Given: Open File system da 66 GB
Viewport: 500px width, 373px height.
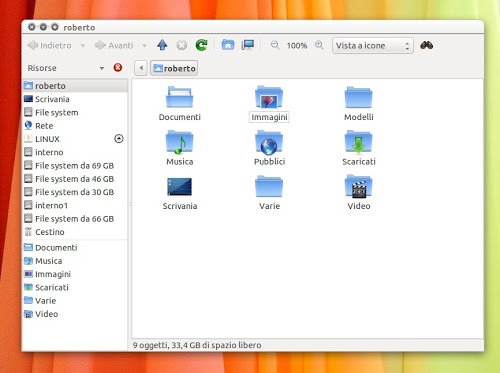Looking at the screenshot, I should pyautogui.click(x=75, y=219).
